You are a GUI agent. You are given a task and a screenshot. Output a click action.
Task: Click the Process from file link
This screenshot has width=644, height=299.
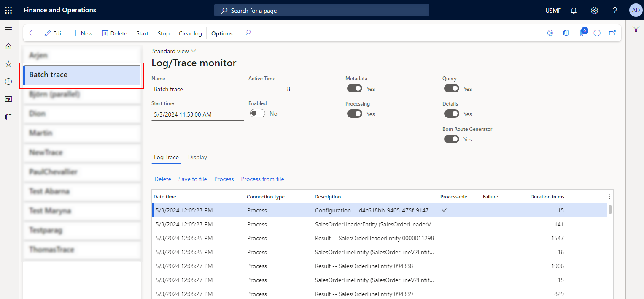click(263, 179)
